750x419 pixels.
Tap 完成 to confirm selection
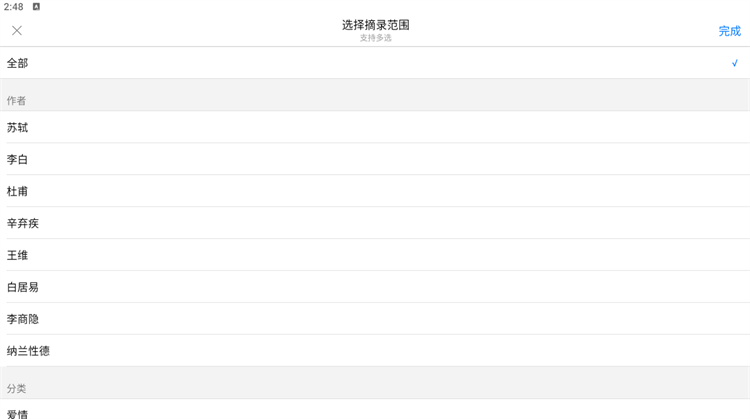point(729,31)
